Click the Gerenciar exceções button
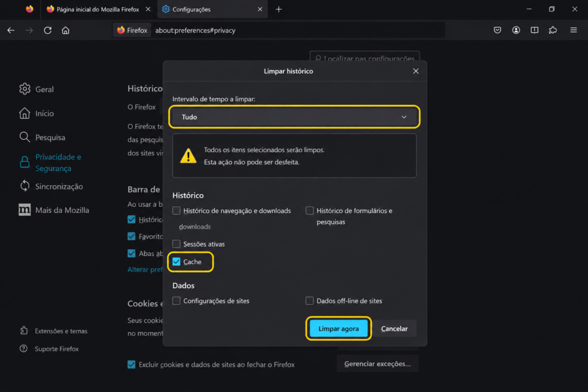 coord(377,363)
